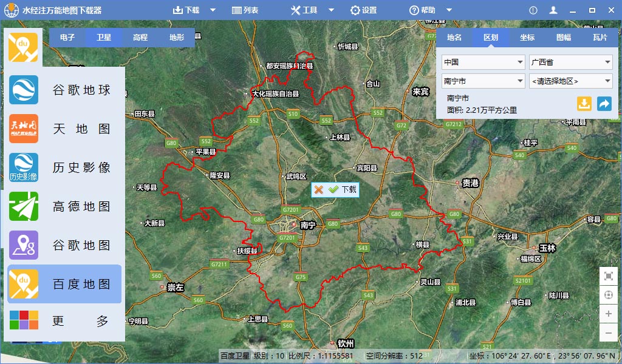This screenshot has height=364, width=622.
Task: Expand the province dropdown showing 广西省
Action: pyautogui.click(x=570, y=62)
